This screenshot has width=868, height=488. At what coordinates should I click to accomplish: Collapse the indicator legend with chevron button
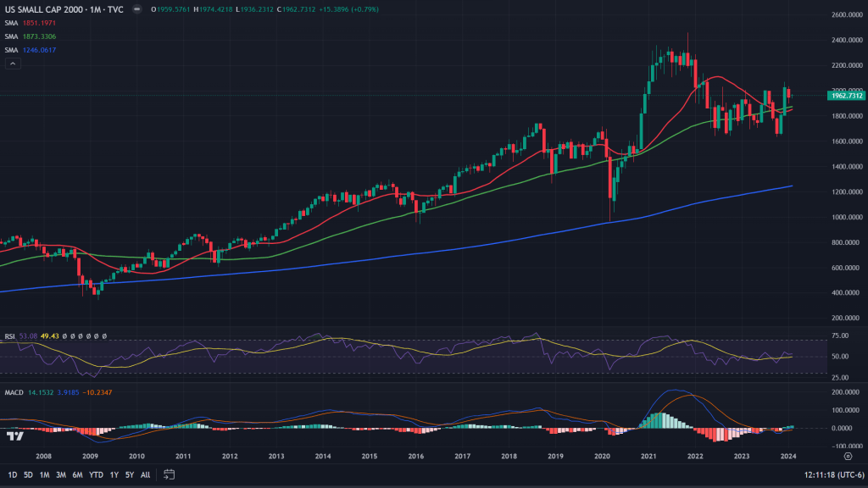click(12, 64)
